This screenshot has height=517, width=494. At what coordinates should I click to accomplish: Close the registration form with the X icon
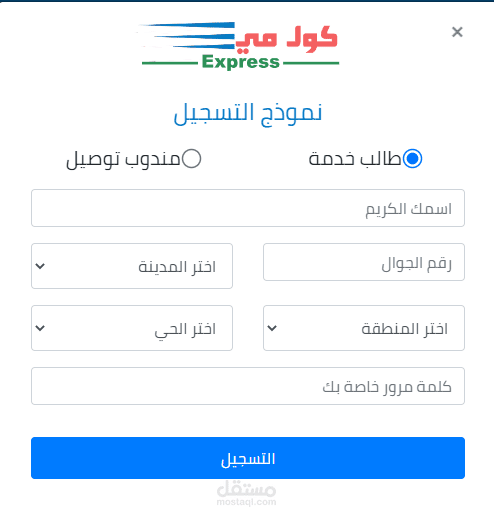457,32
